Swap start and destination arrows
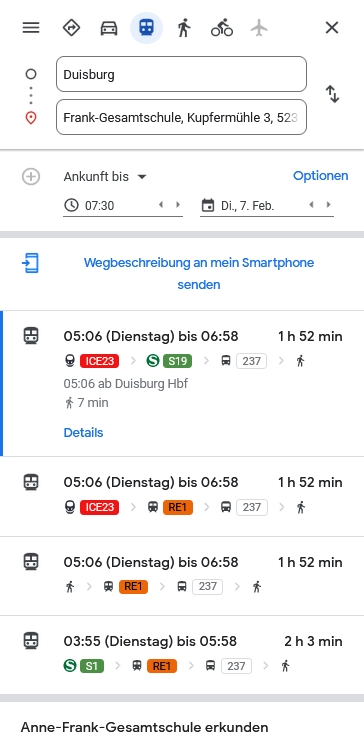This screenshot has width=364, height=754. pyautogui.click(x=332, y=94)
